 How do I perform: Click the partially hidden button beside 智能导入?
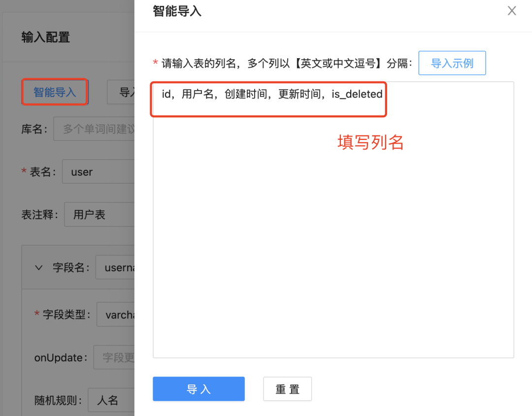tap(121, 92)
